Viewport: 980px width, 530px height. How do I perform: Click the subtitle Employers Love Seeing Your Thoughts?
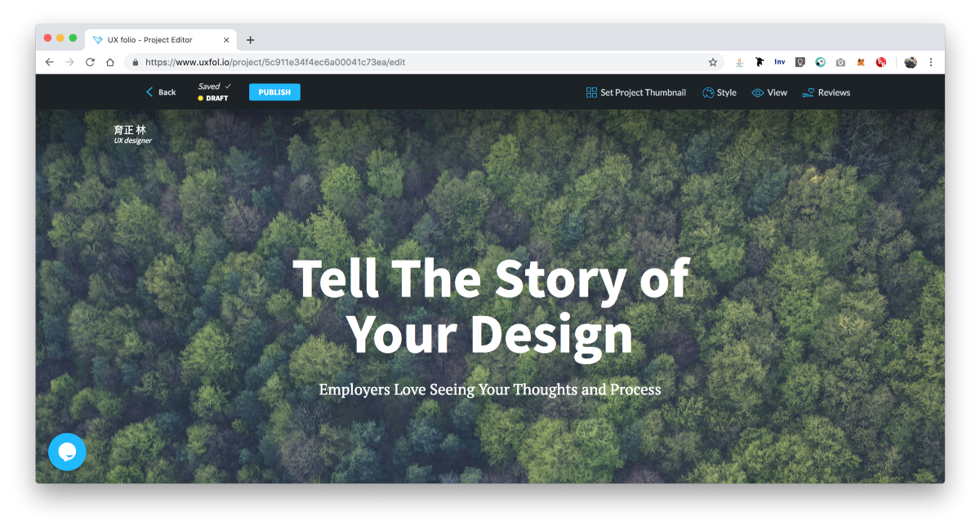pyautogui.click(x=490, y=390)
